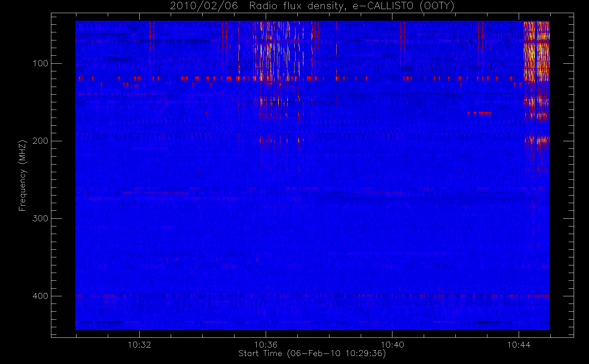589x364 pixels.
Task: Click the 300 frequency tick label
Action: click(40, 218)
